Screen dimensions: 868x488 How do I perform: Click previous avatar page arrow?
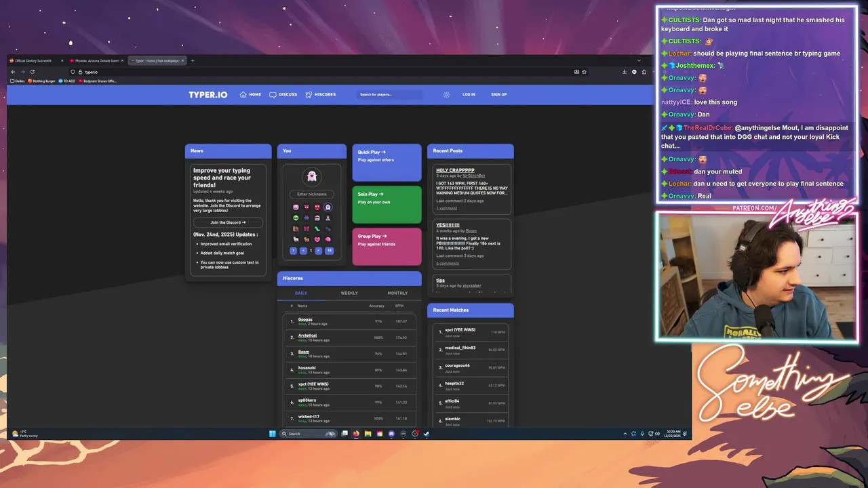(x=303, y=251)
